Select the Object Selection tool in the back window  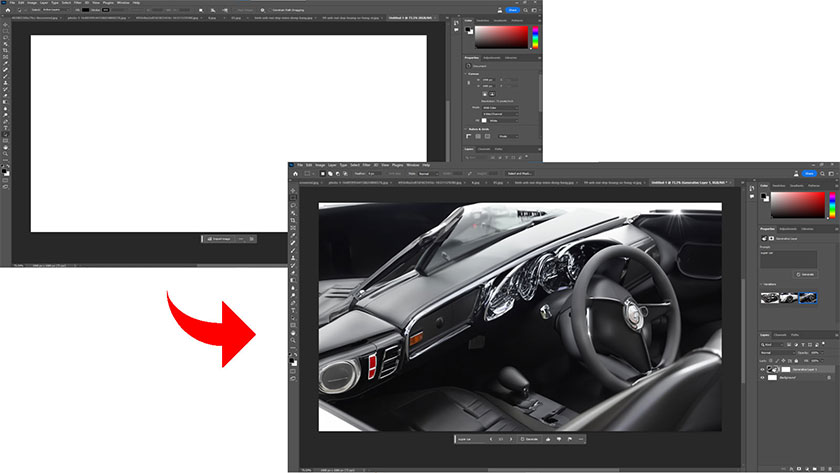pyautogui.click(x=5, y=44)
